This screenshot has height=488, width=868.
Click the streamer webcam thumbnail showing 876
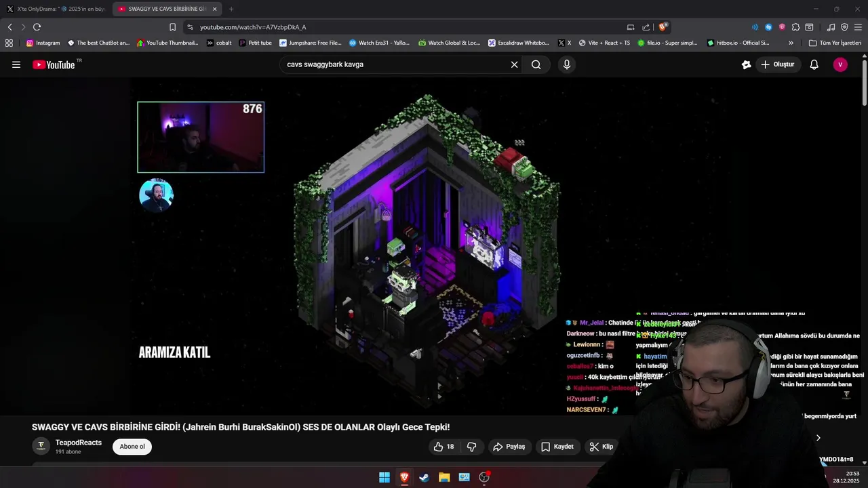[201, 138]
